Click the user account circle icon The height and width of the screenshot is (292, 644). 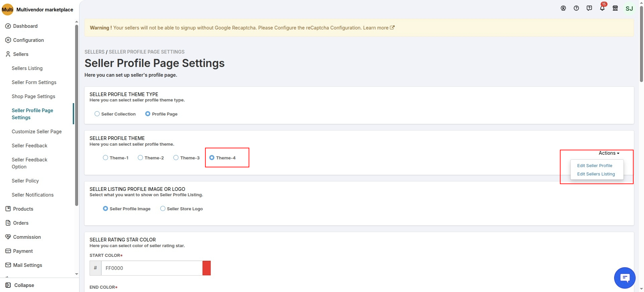(x=563, y=8)
